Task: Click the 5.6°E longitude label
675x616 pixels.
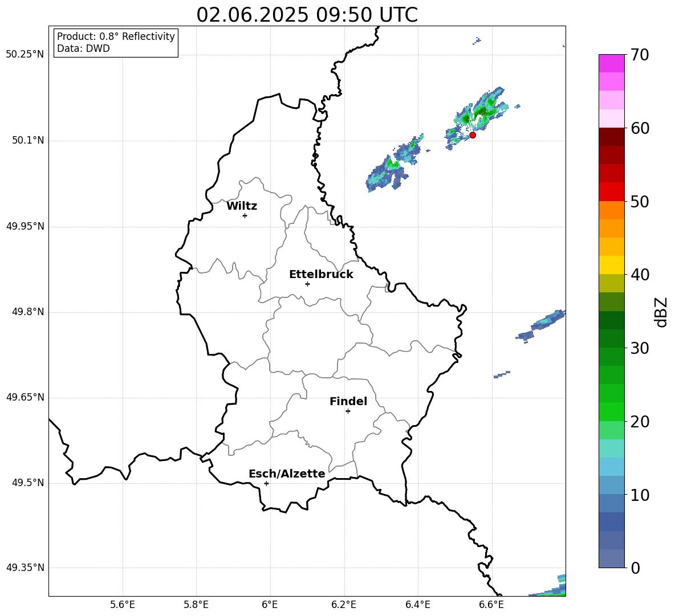Action: click(x=123, y=605)
